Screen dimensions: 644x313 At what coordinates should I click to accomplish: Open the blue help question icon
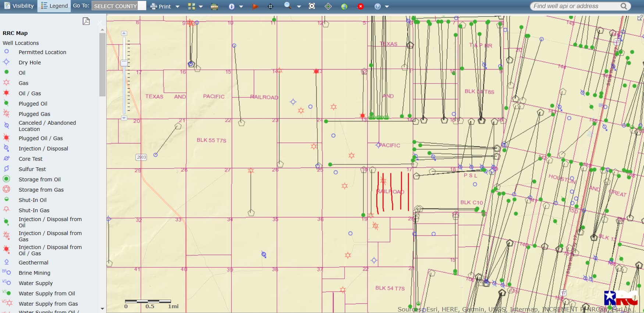pyautogui.click(x=377, y=6)
